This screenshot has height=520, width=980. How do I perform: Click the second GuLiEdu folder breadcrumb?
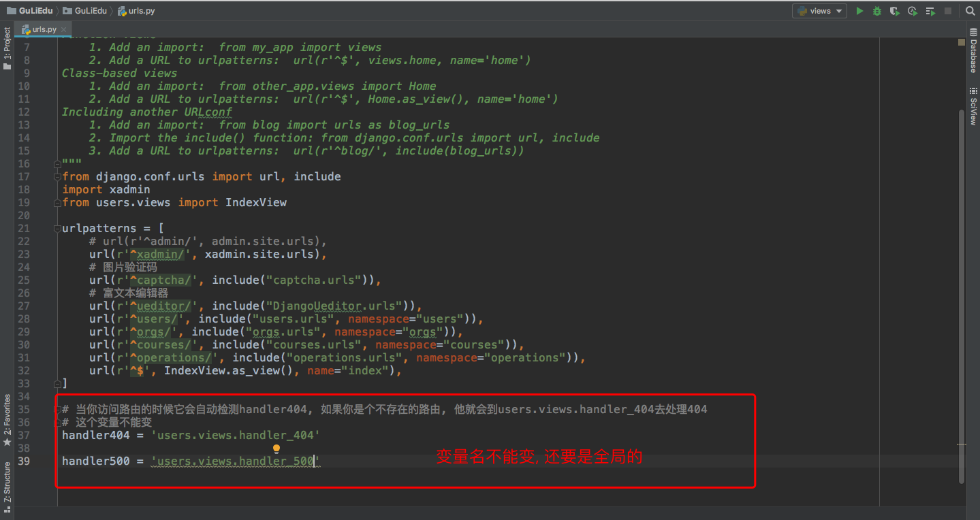84,11
